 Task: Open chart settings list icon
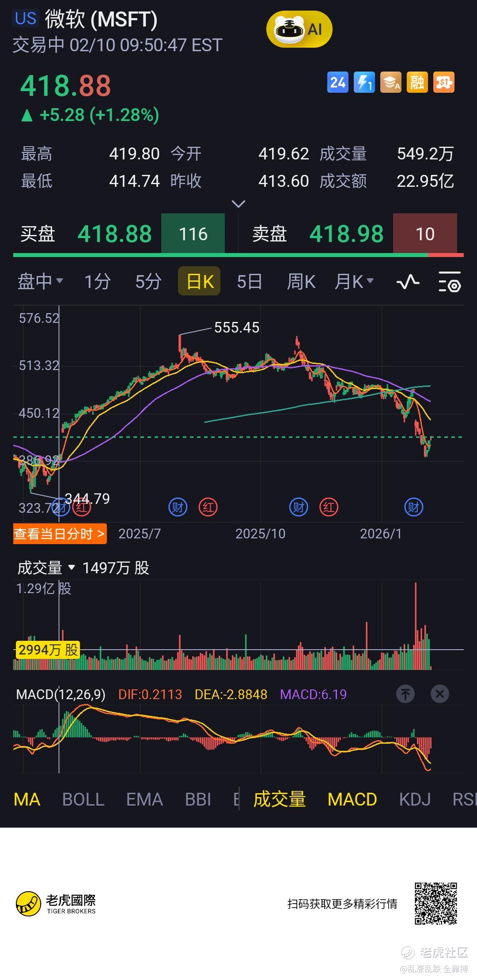click(x=450, y=282)
